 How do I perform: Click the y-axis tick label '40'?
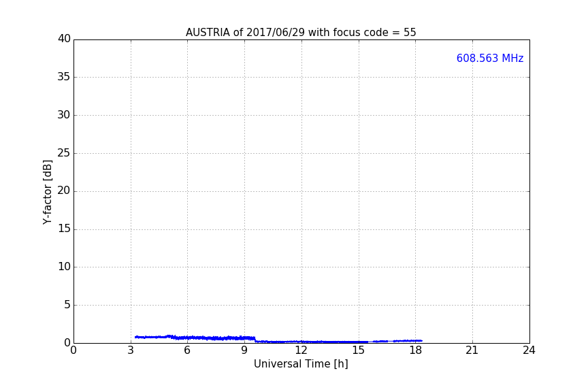(x=64, y=39)
